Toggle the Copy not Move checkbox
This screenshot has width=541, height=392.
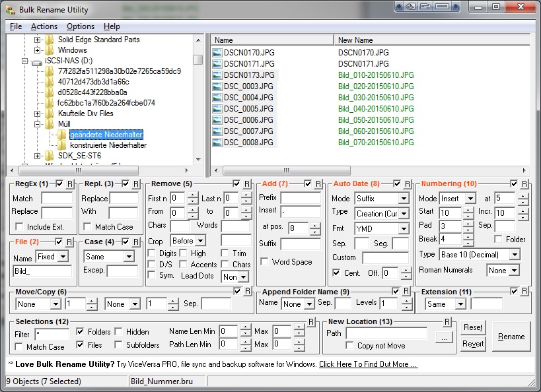point(348,346)
